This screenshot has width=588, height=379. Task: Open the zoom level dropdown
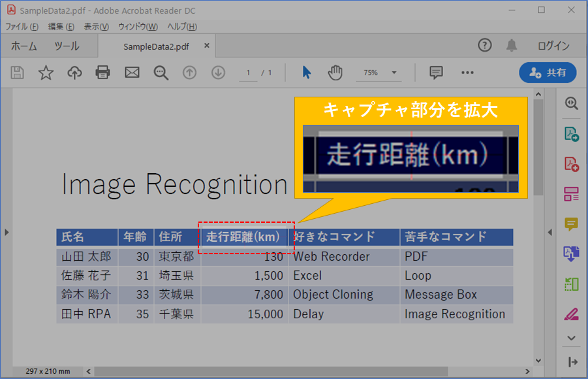pos(394,73)
